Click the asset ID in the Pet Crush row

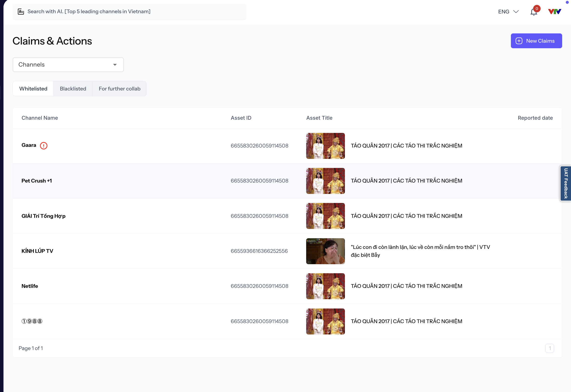pos(260,181)
